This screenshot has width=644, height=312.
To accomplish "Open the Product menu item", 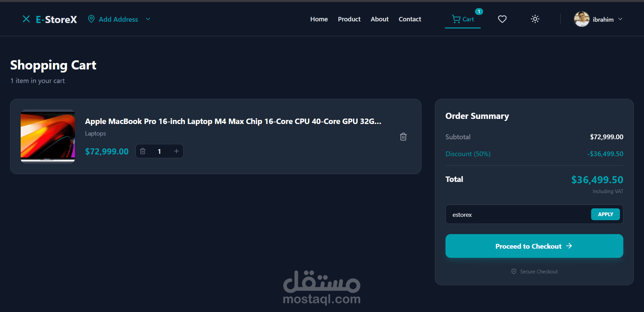I will click(x=349, y=19).
